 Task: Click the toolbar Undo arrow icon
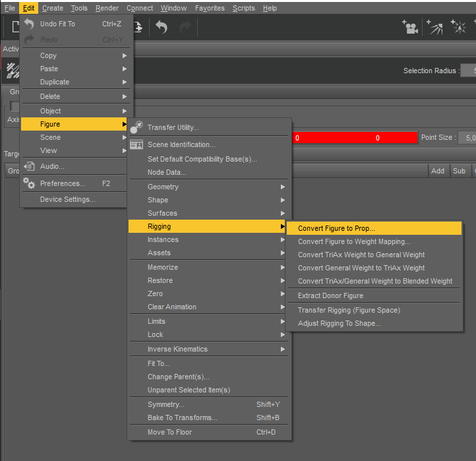point(162,27)
